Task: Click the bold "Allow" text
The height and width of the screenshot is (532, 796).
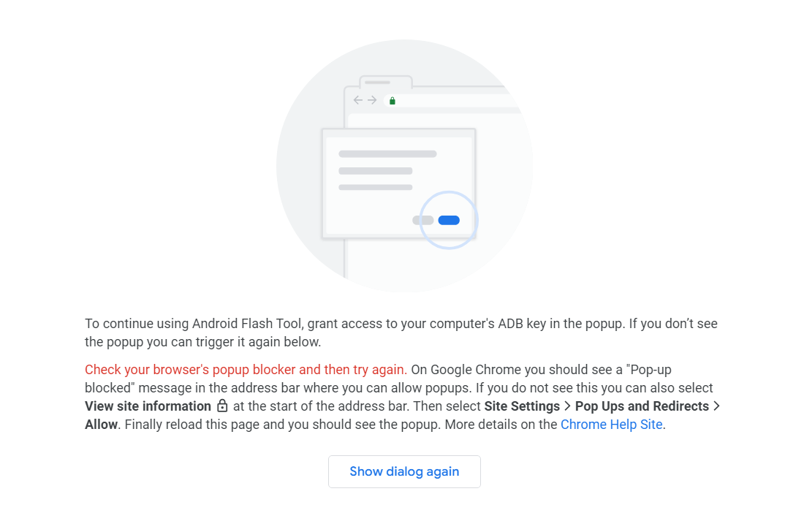Action: click(101, 425)
